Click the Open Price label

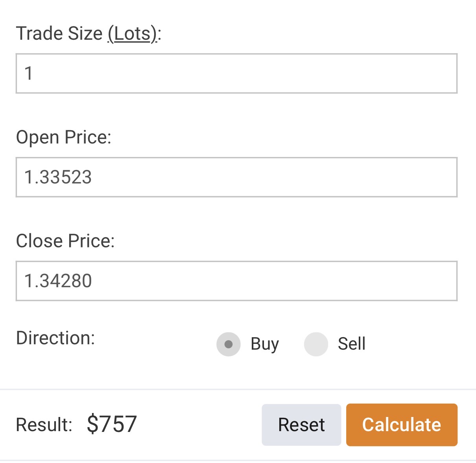(x=63, y=138)
